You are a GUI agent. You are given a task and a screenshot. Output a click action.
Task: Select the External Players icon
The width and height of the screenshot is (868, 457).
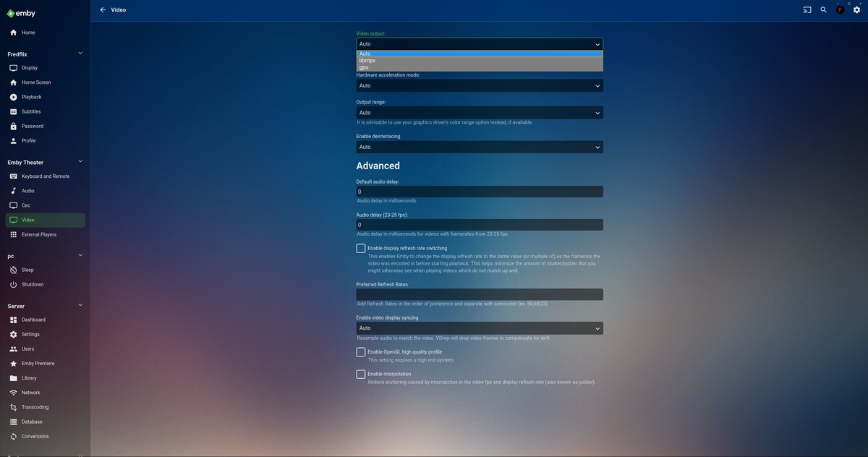(x=13, y=234)
